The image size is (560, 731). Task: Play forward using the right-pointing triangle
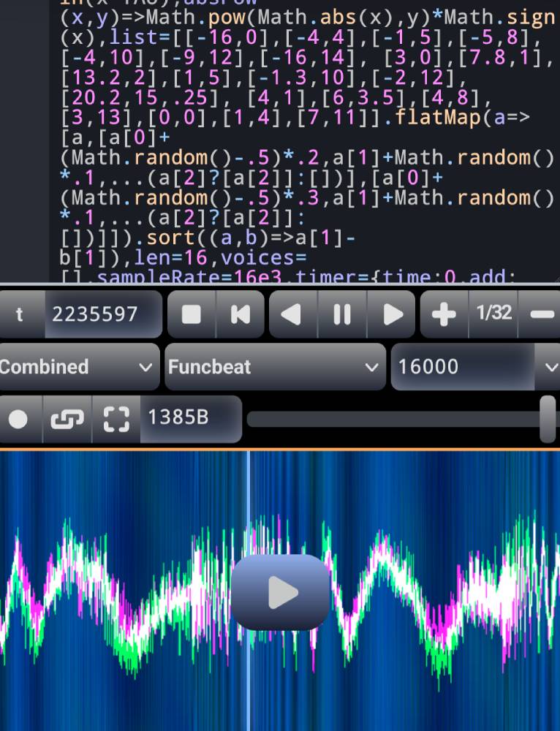coord(393,314)
